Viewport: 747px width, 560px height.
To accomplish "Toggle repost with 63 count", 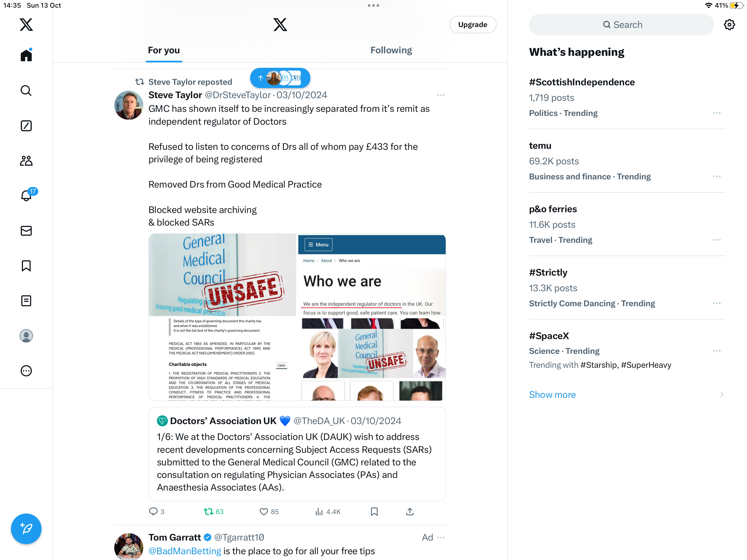I will [214, 512].
